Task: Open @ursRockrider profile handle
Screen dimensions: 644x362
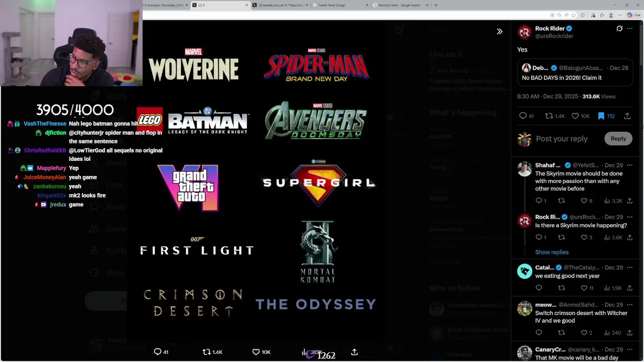Action: pos(554,36)
